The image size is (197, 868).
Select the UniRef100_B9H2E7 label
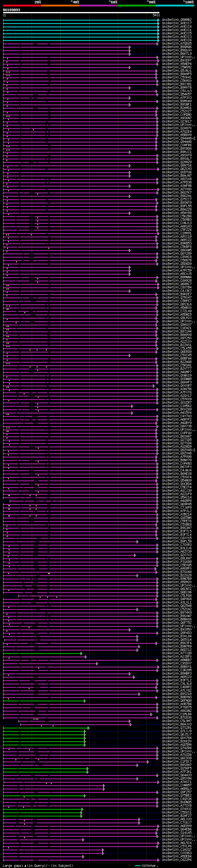(177, 294)
